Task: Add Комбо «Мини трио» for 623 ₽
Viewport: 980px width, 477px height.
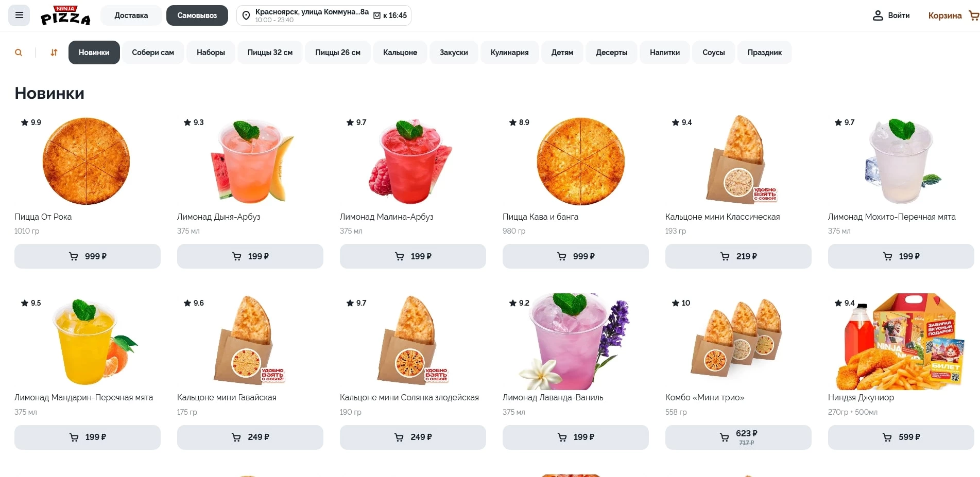Action: 738,437
